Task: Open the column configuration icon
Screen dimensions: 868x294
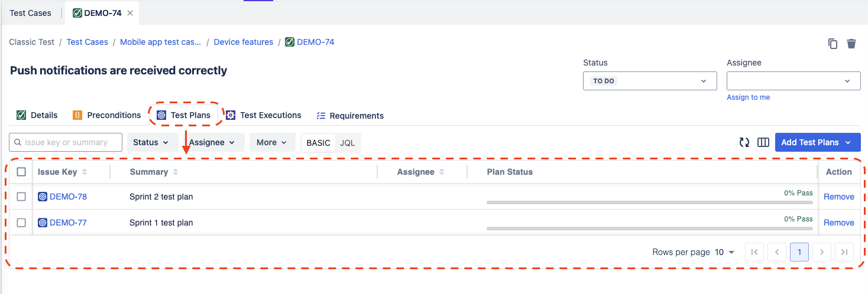Action: pos(763,142)
